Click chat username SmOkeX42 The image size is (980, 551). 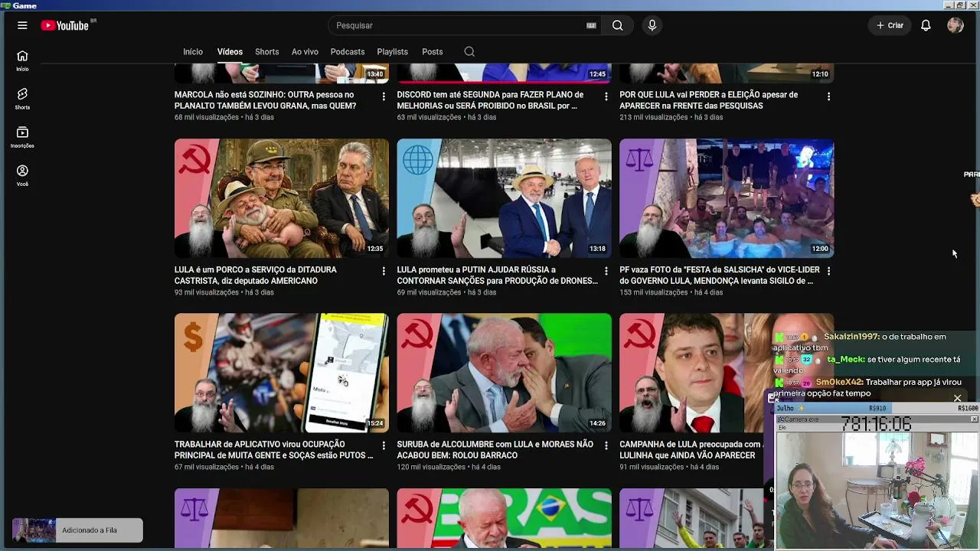(840, 382)
